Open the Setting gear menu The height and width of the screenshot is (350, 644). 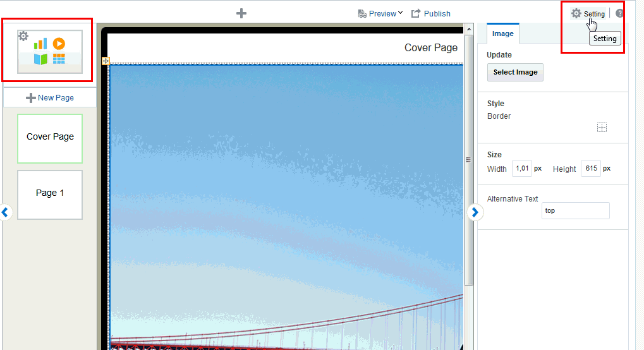coord(588,13)
